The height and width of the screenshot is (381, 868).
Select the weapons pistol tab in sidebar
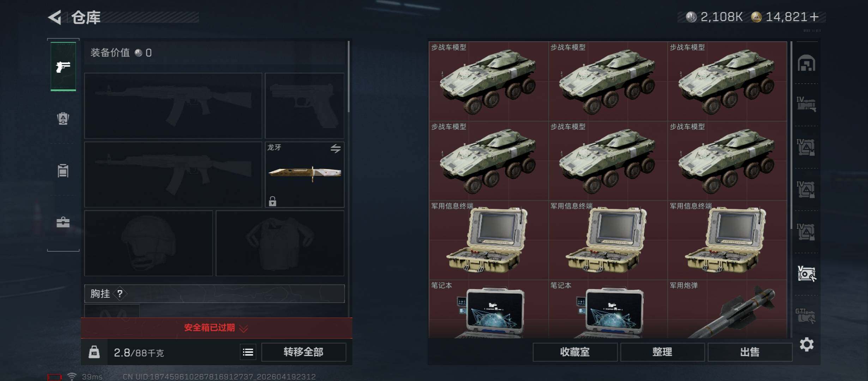click(x=63, y=66)
